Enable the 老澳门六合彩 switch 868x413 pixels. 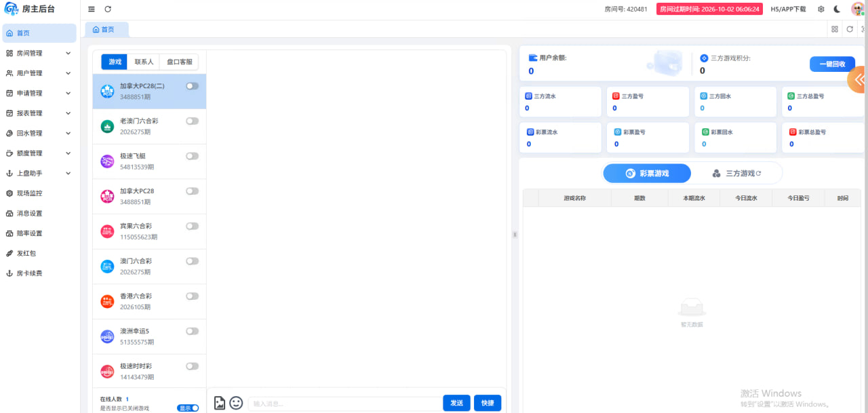pos(193,121)
